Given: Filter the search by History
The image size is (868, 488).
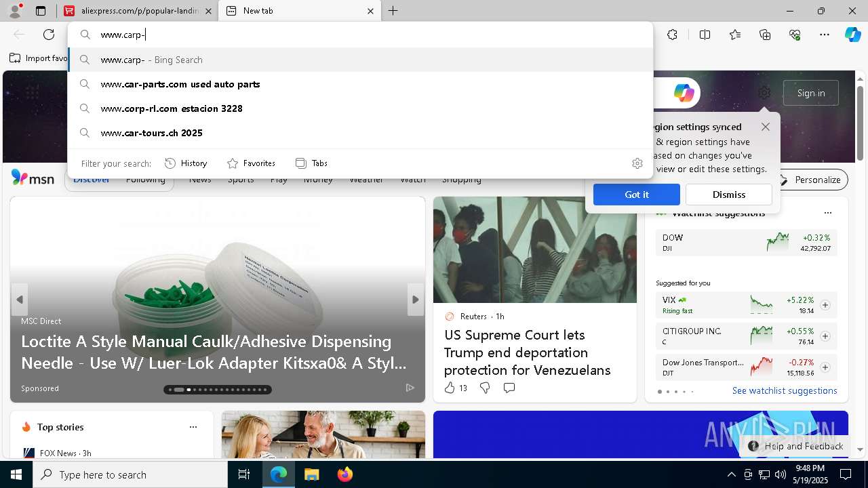Looking at the screenshot, I should tap(186, 163).
